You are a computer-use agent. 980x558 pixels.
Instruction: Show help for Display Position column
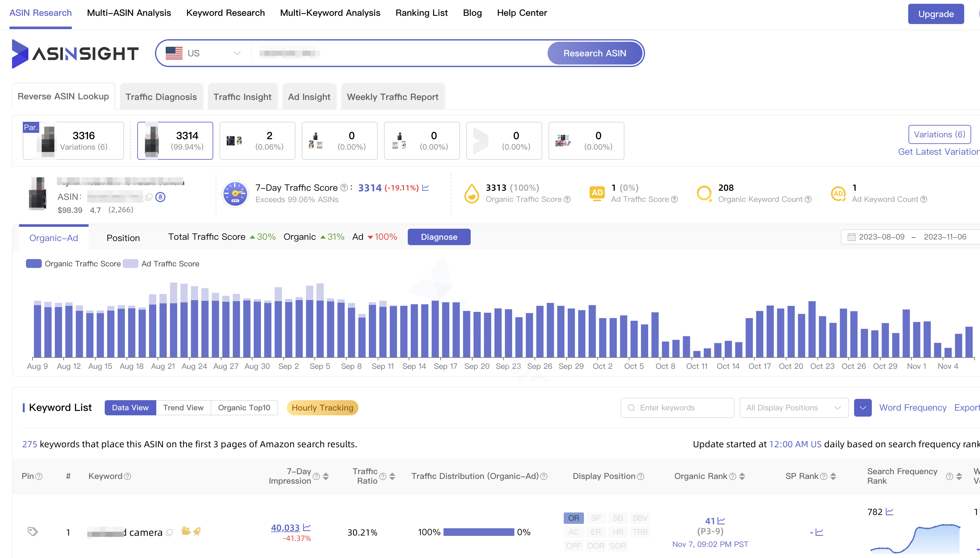641,476
